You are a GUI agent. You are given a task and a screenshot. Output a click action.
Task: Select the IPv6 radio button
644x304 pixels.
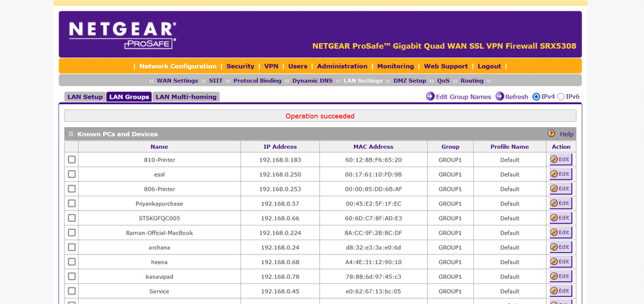561,97
